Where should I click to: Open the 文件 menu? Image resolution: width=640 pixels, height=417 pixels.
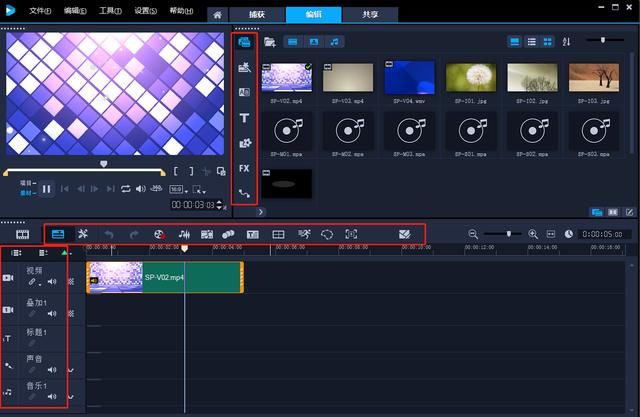tap(39, 11)
